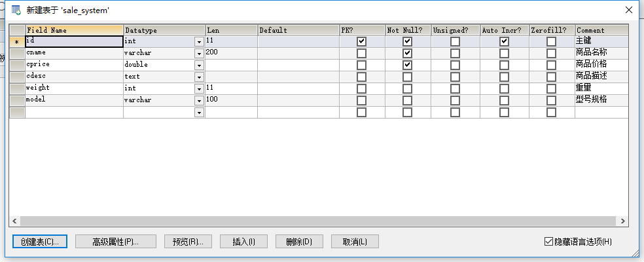The width and height of the screenshot is (644, 262).
Task: Click comment cell 商品价格
Action: pyautogui.click(x=601, y=65)
